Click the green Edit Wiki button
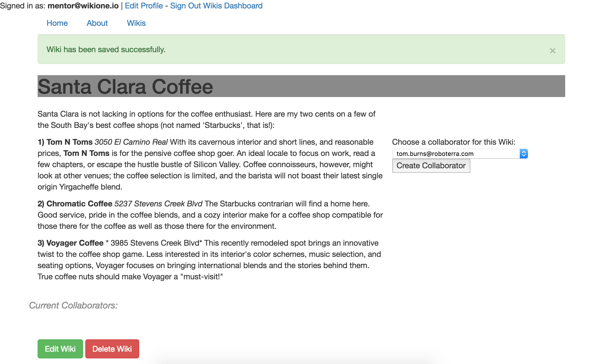The width and height of the screenshot is (600, 364). pos(60,349)
